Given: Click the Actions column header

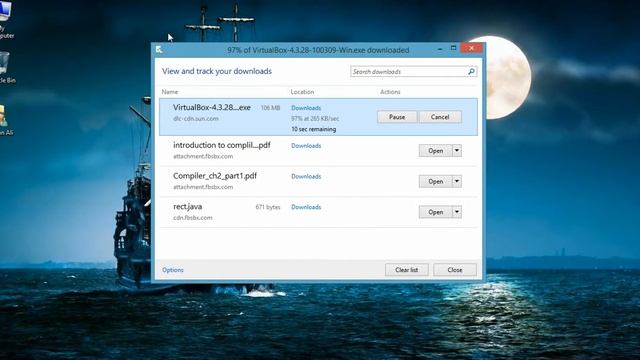Looking at the screenshot, I should 390,92.
